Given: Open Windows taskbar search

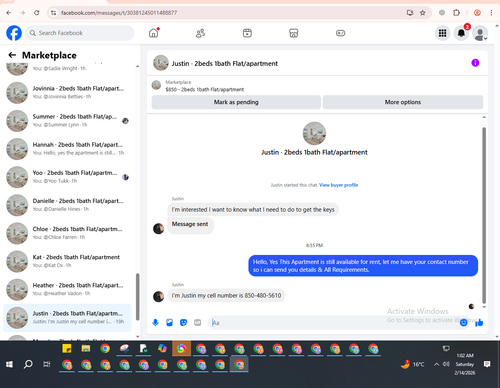Looking at the screenshot, I should tap(28, 364).
